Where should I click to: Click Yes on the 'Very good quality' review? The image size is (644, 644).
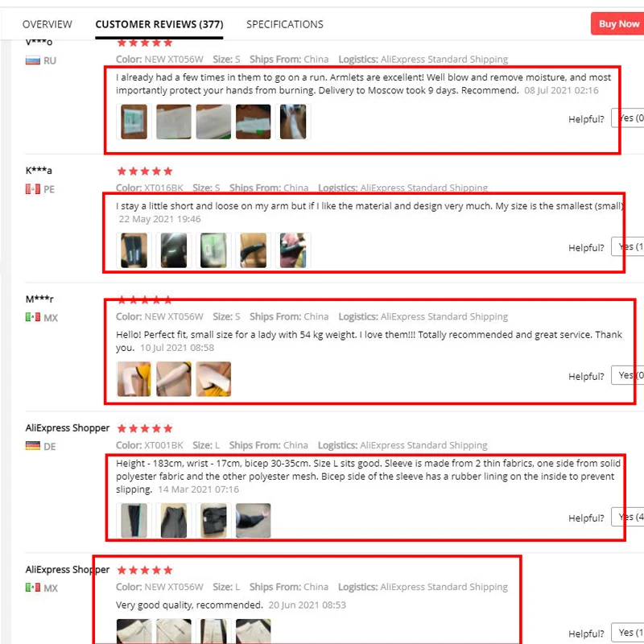click(x=628, y=633)
